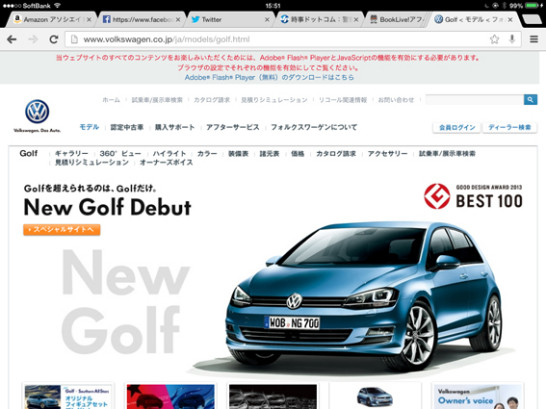
Task: Click the blue site search magnifier button
Action: [x=530, y=100]
